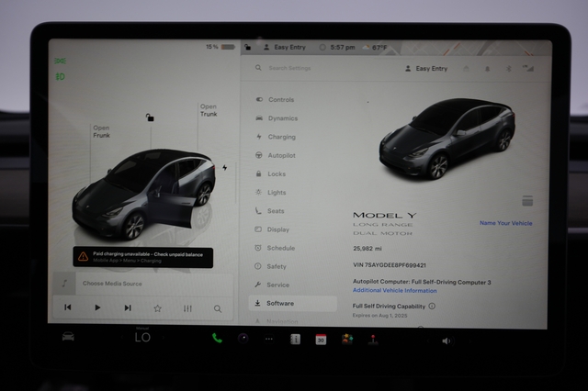
Task: Tap the 5:57 pm clock
Action: tap(343, 47)
